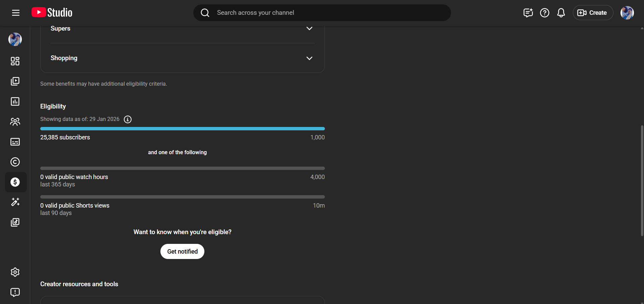Click the notifications bell icon
This screenshot has width=644, height=304.
click(561, 13)
